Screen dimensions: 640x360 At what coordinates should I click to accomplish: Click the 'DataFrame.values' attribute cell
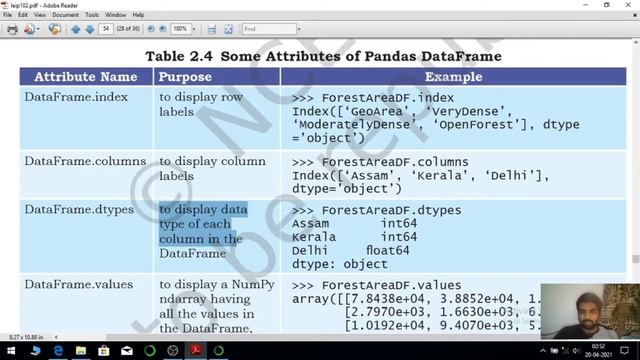pos(79,284)
